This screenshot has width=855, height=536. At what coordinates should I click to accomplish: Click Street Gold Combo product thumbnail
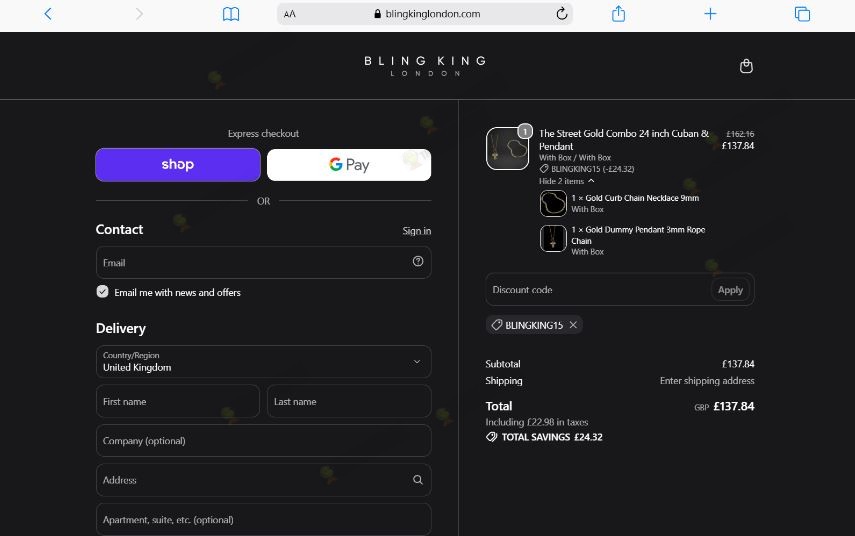[507, 149]
